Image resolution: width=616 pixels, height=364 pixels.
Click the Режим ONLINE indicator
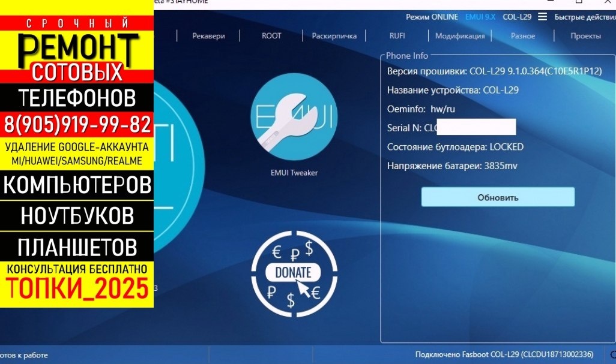click(432, 17)
